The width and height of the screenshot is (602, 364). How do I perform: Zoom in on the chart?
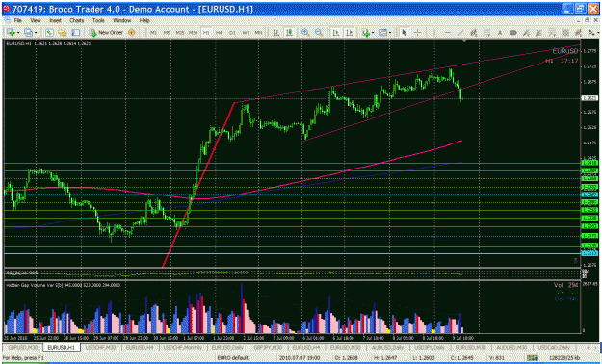[x=305, y=33]
